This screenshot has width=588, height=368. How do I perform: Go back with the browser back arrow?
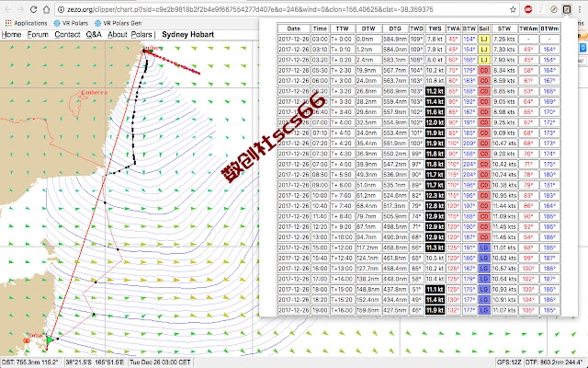click(8, 10)
